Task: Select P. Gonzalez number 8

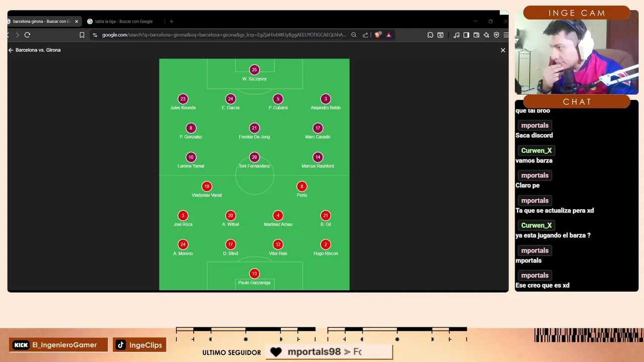Action: click(x=191, y=131)
